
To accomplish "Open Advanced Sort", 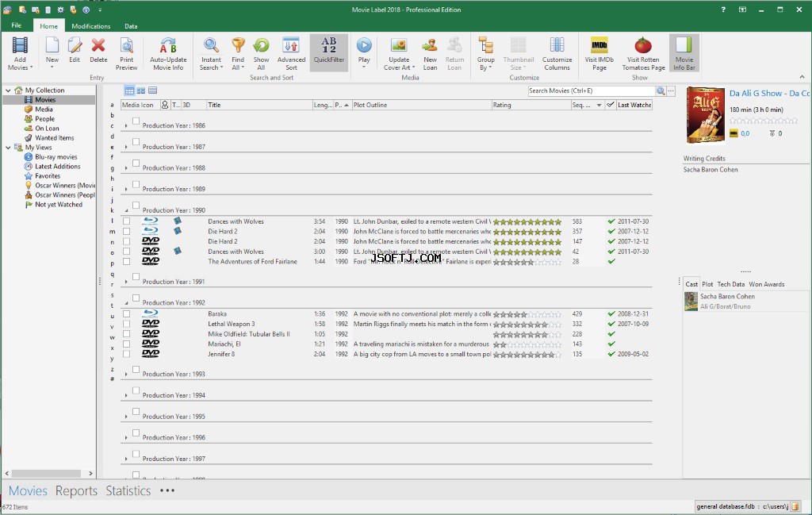I will 291,53.
